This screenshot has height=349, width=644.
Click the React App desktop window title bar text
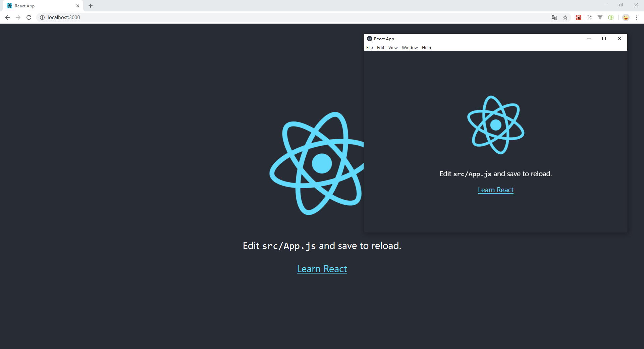[x=384, y=39]
